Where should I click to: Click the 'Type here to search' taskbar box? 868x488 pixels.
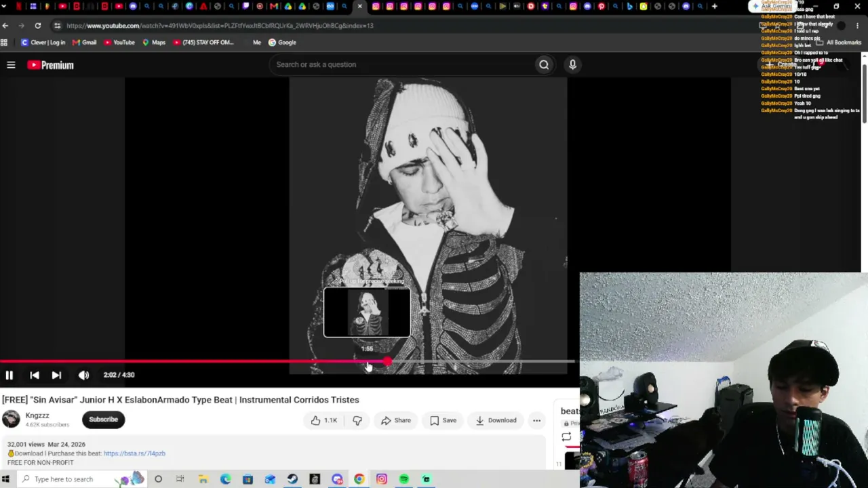[81, 479]
